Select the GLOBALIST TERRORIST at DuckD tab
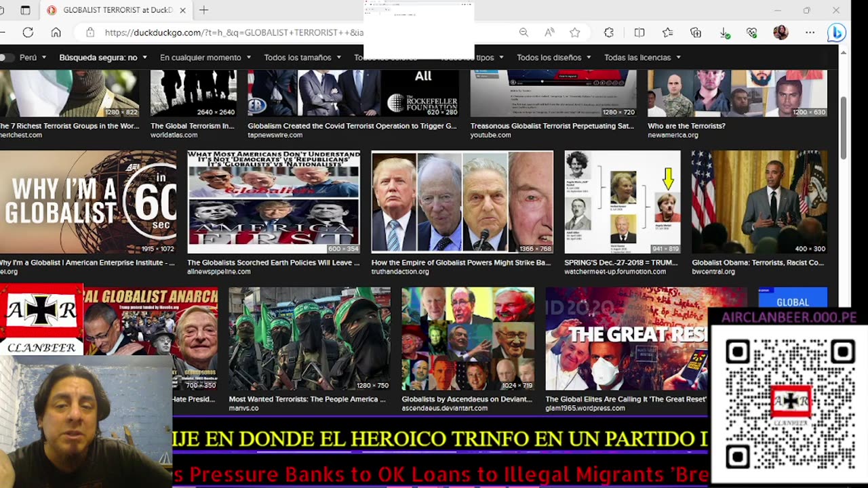 117,10
